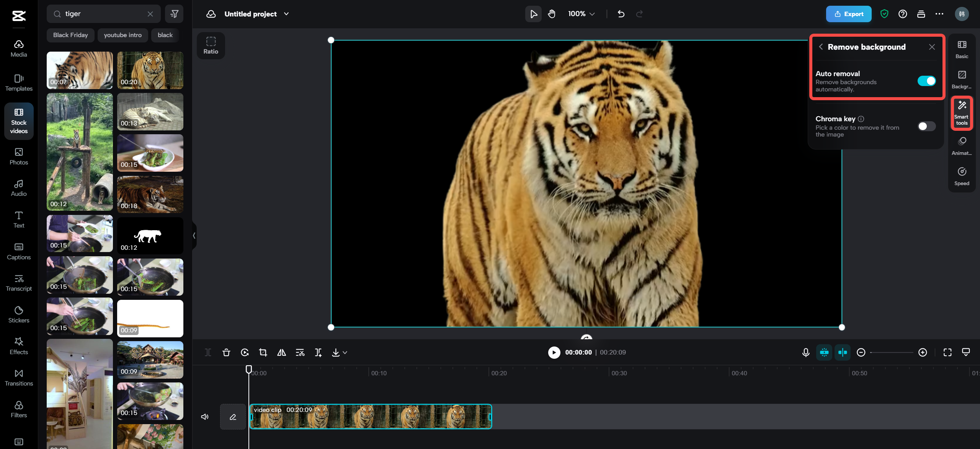Screen dimensions: 980x449
Task: Open the Smart tools panel
Action: tap(961, 113)
